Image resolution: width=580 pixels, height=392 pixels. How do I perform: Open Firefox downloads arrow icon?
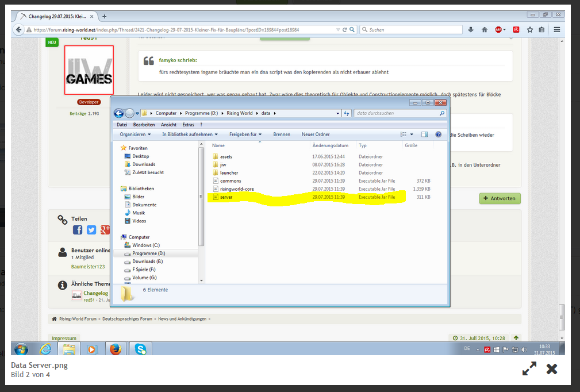471,30
